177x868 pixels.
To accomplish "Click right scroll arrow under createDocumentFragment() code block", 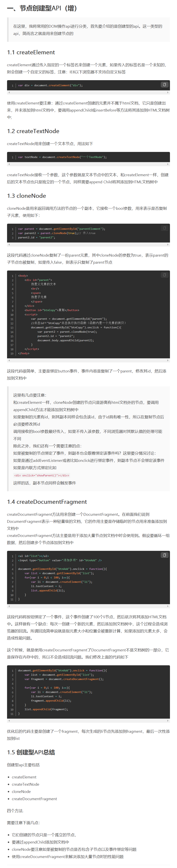I will tap(168, 721).
